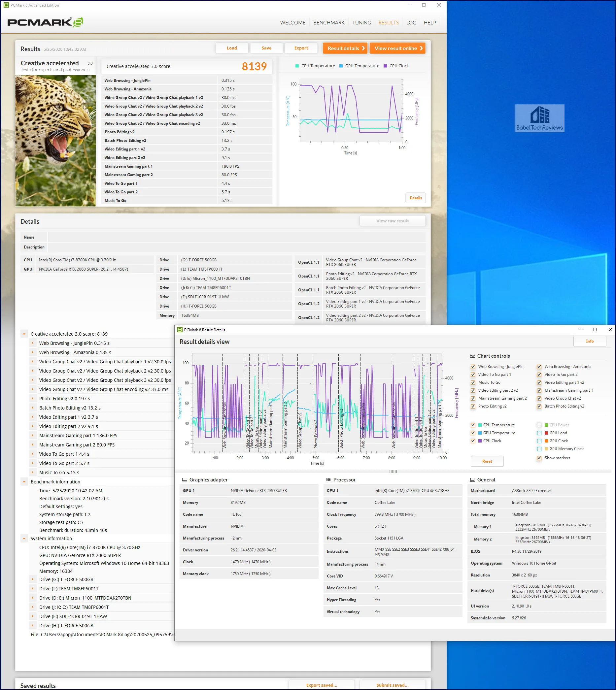Viewport: 616px width, 690px height.
Task: Disable CPU Temperature series checkbox
Action: click(473, 425)
